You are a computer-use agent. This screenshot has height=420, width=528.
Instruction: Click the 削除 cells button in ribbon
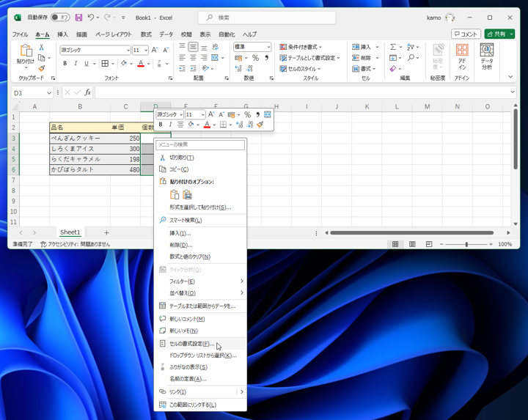click(x=362, y=58)
